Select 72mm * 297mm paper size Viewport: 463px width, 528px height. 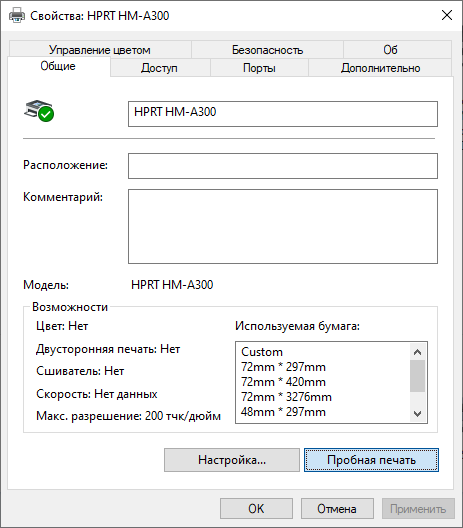point(283,367)
